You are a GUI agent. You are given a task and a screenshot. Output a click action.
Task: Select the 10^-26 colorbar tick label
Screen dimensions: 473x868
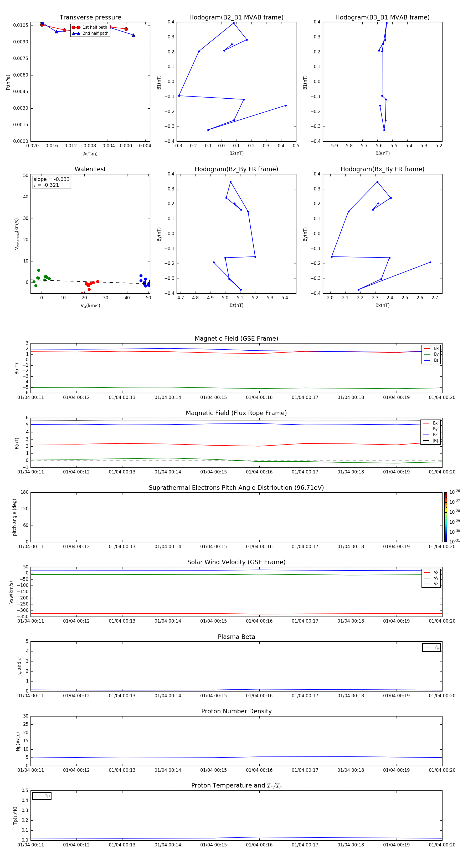pos(455,492)
